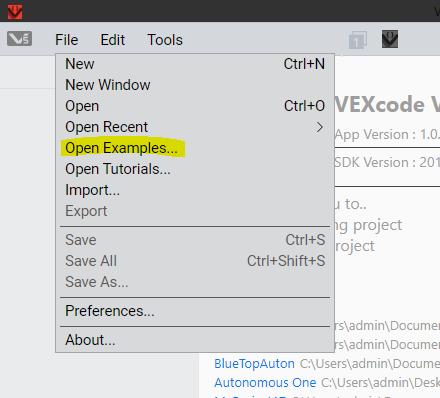Click the slot 1 selector icon
The image size is (440, 398).
coord(358,40)
